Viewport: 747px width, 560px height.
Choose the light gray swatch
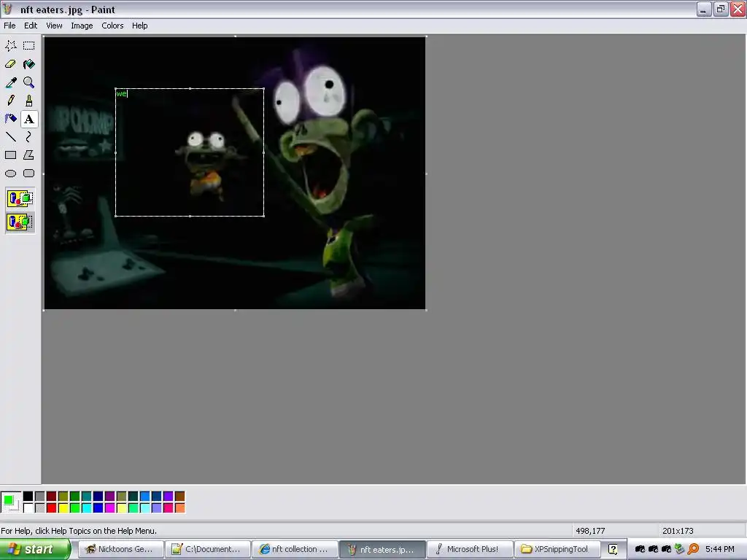(40, 508)
